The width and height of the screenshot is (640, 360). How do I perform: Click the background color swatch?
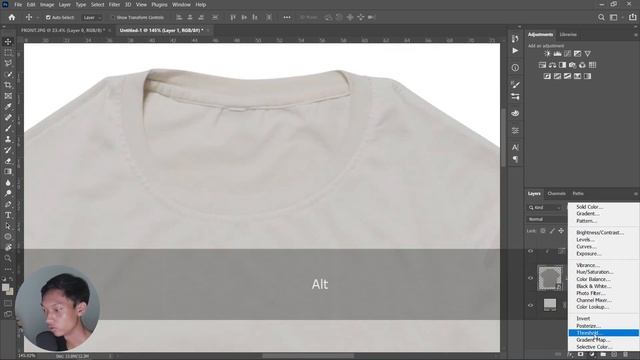pyautogui.click(x=11, y=292)
